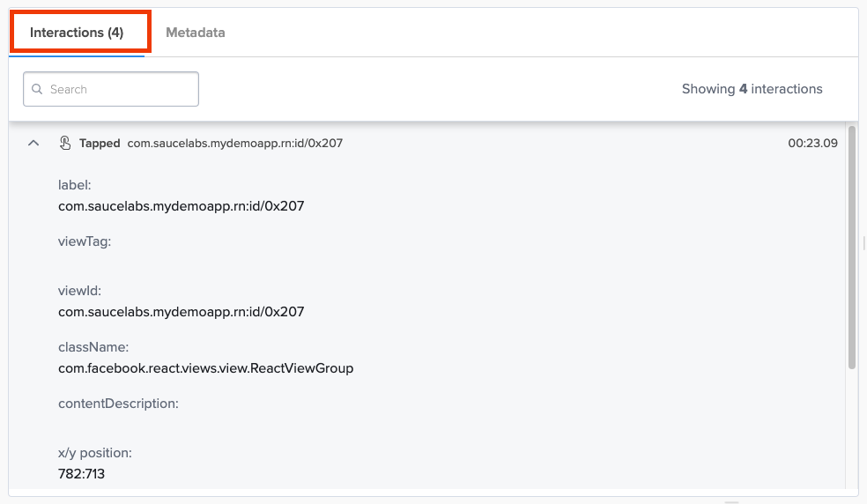Select the bold Tapped label in row header
Viewport: 867px width, 504px height.
[100, 143]
